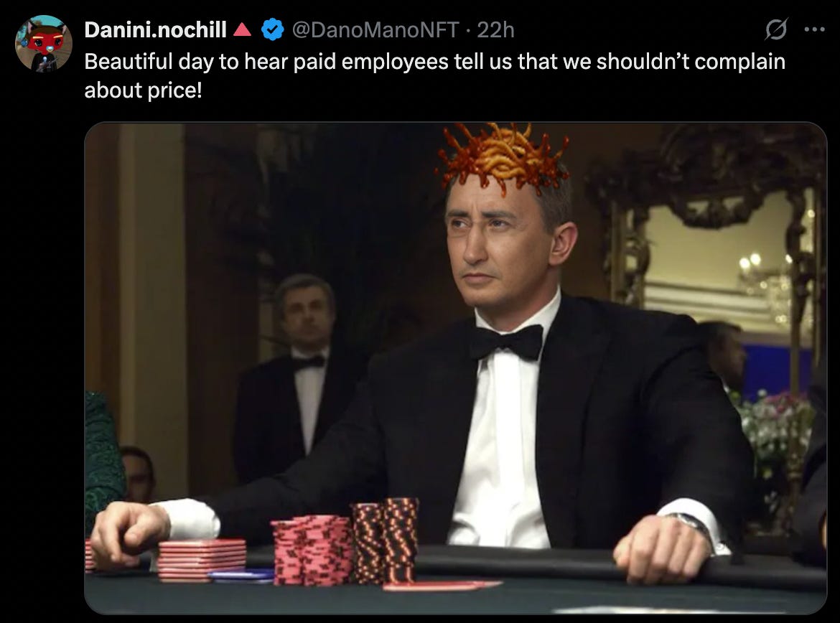Open the 22h timestamp permalink
840x623 pixels.
pos(495,29)
